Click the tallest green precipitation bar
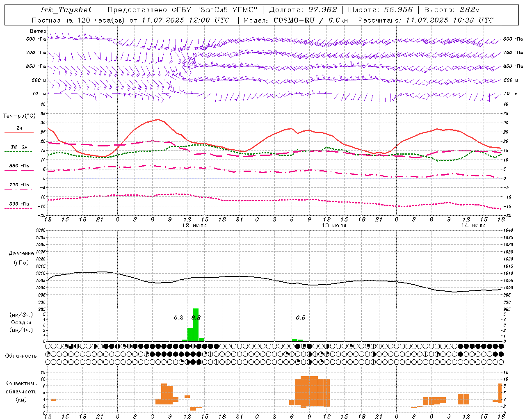525x420 pixels. [196, 325]
